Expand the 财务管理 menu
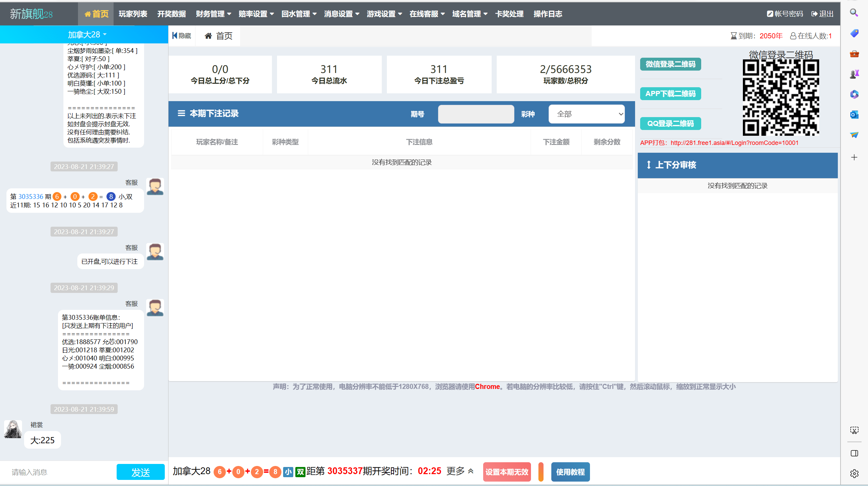Viewport: 868px width, 486px height. click(x=214, y=14)
